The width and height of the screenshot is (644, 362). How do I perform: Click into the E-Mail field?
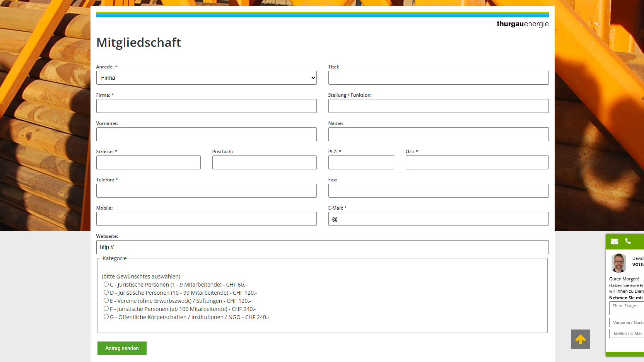point(439,219)
